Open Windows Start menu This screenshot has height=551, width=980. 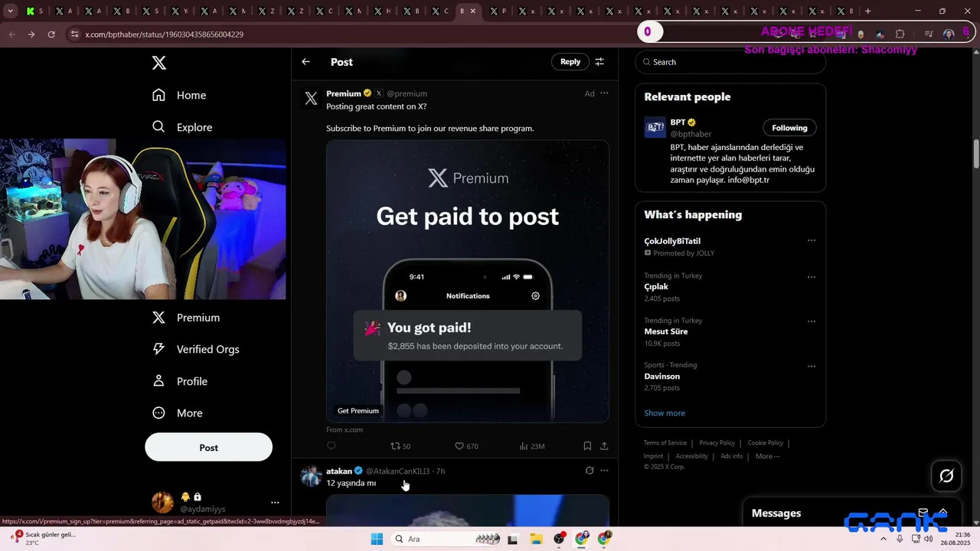(377, 539)
